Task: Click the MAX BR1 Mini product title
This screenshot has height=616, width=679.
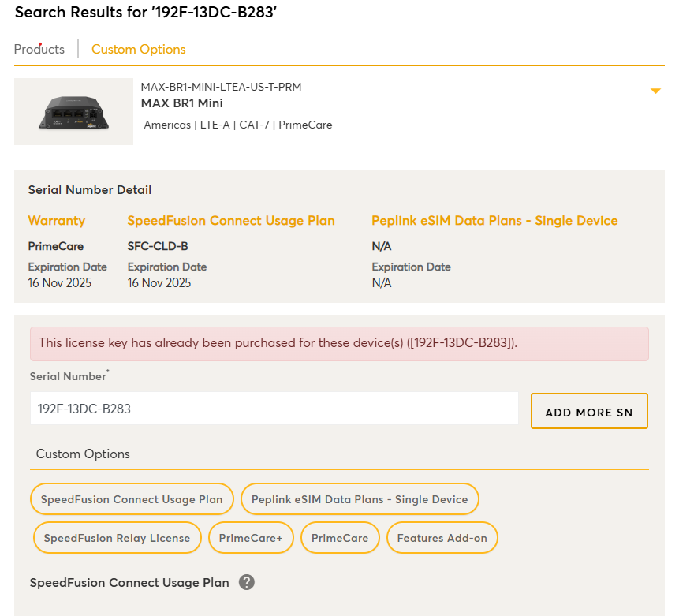Action: [x=182, y=103]
